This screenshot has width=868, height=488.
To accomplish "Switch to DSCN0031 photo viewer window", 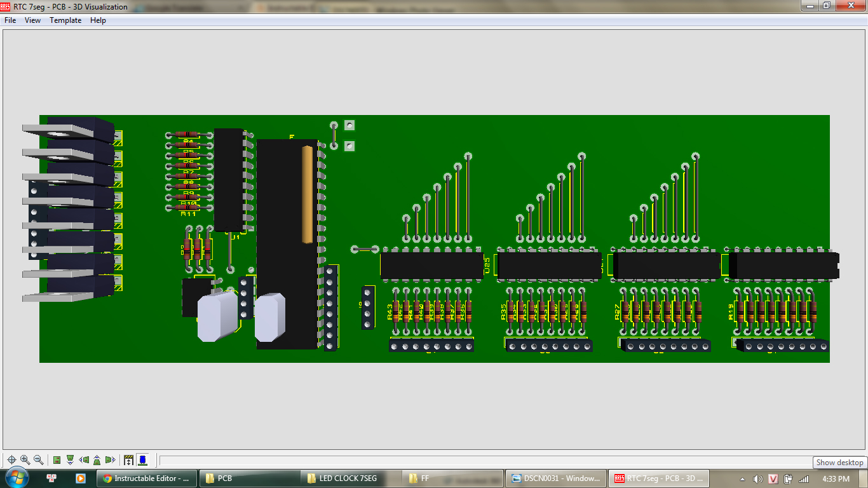I will [556, 478].
